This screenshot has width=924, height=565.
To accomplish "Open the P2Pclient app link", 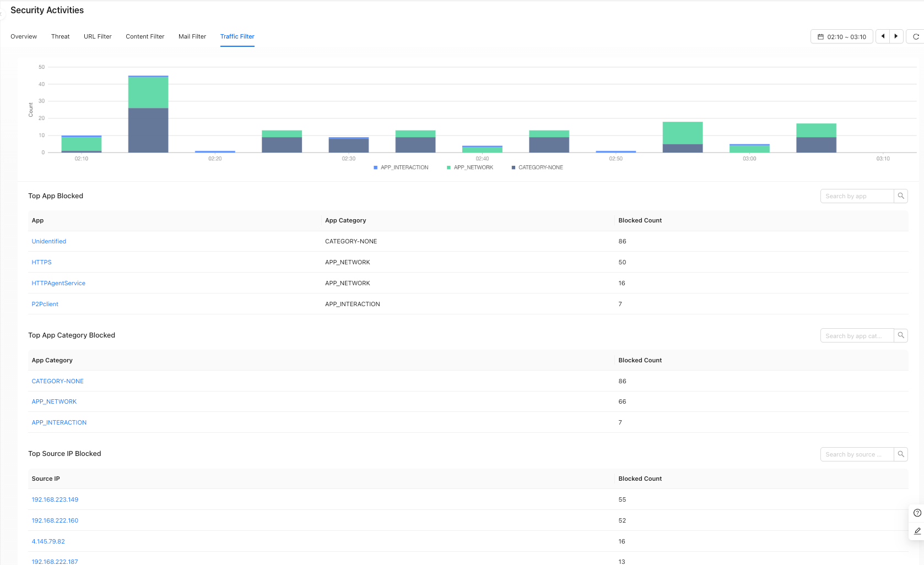I will click(x=45, y=304).
